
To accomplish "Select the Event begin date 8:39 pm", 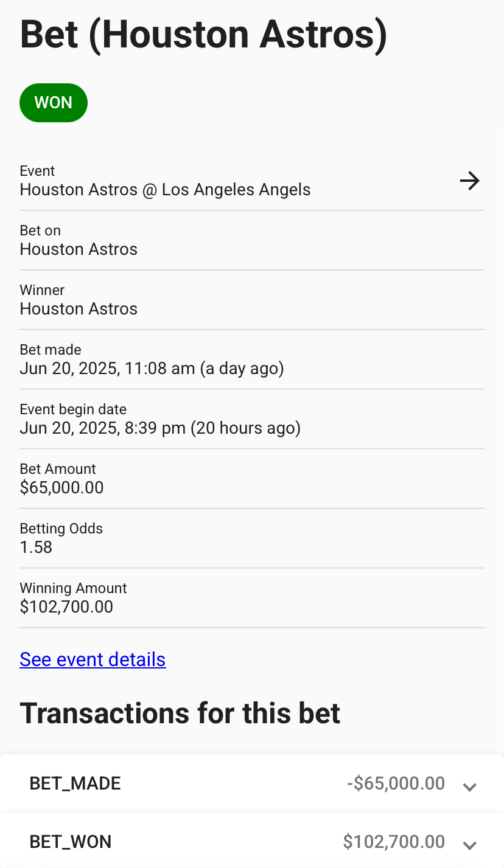I will 160,428.
